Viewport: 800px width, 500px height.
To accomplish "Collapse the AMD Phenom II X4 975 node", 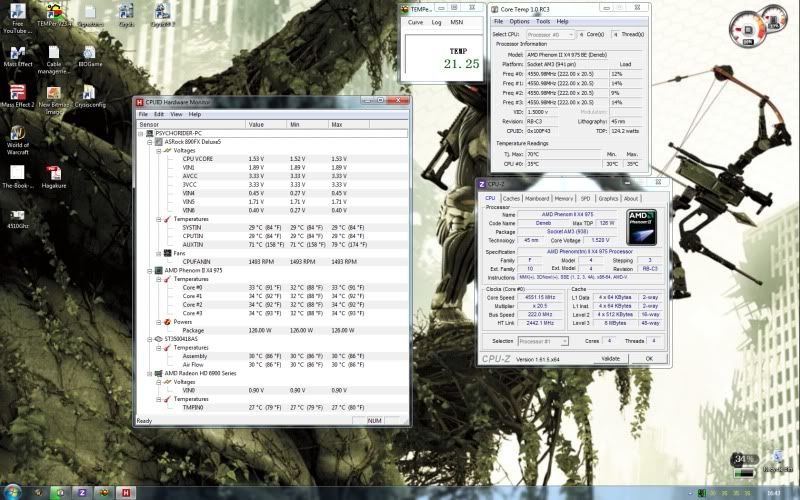I will click(150, 270).
